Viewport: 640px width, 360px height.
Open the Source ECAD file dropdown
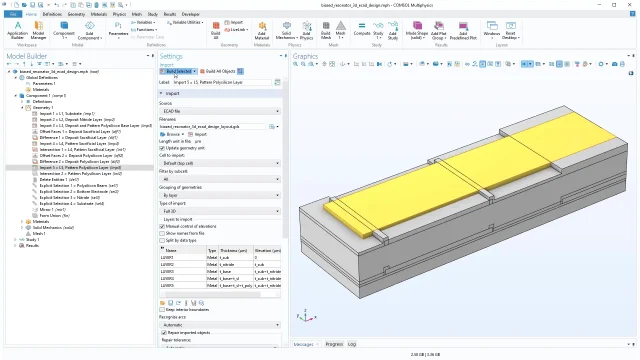(220, 111)
